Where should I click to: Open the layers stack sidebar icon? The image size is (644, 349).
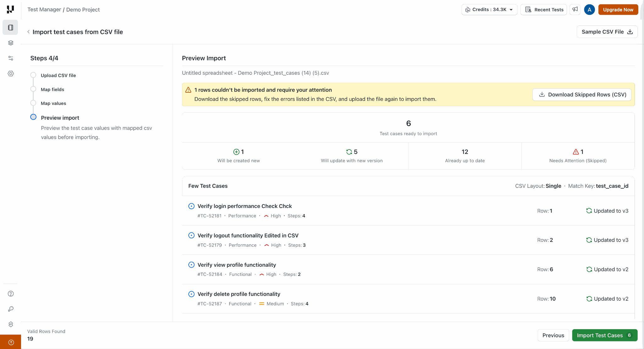point(11,43)
